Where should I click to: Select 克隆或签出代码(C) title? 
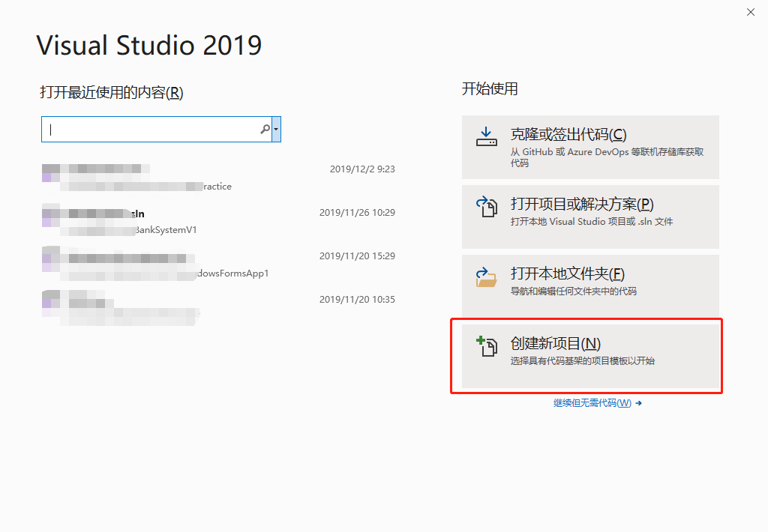click(x=568, y=135)
